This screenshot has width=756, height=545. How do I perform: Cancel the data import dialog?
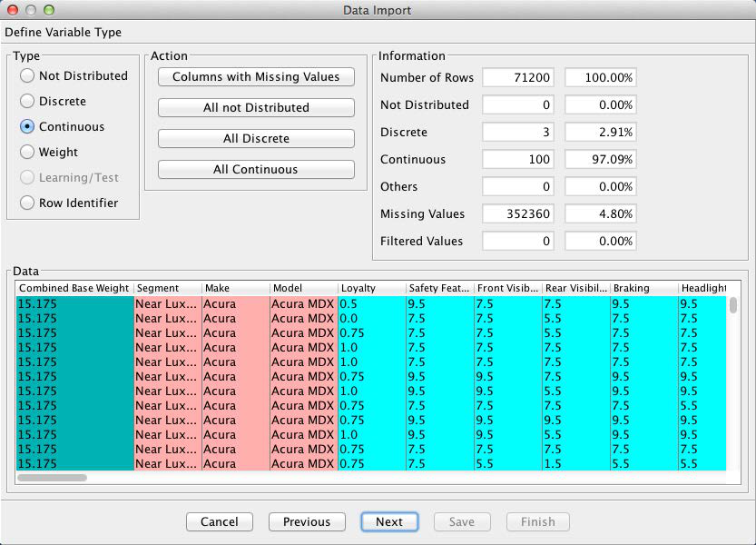219,521
